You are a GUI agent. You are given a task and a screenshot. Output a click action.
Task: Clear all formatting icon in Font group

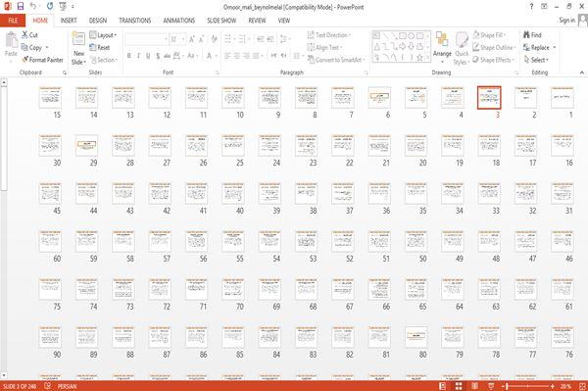[214, 39]
